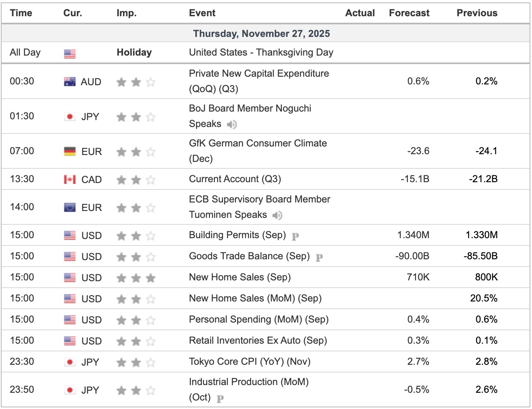Screen dimensions: 532x409
Task: Click the three-star importance rating for New Home Sales (Sep)
Action: 136,278
